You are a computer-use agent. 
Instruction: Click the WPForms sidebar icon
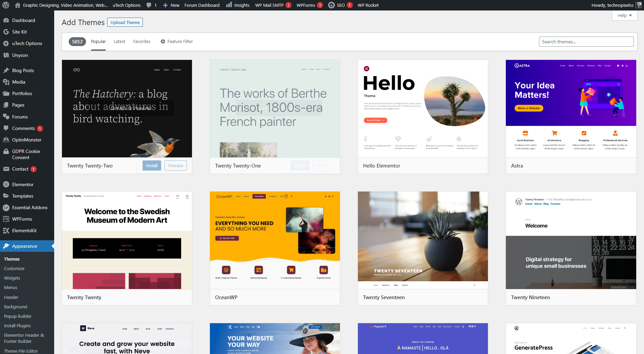pos(6,219)
